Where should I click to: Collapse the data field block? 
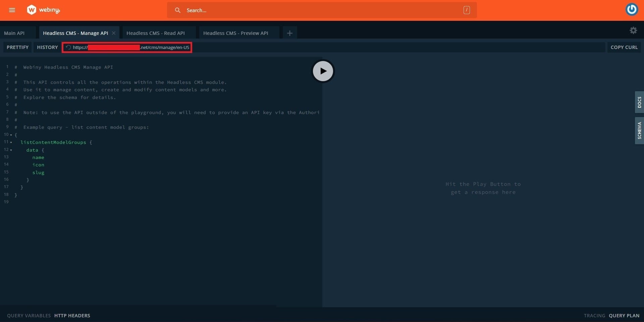pos(11,150)
